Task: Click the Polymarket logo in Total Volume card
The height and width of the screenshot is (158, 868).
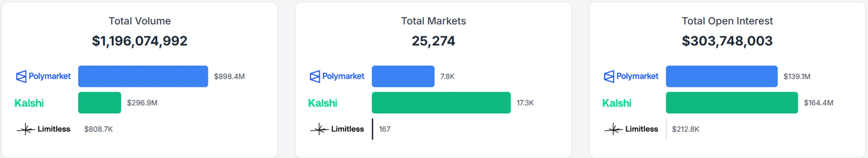Action: click(43, 76)
